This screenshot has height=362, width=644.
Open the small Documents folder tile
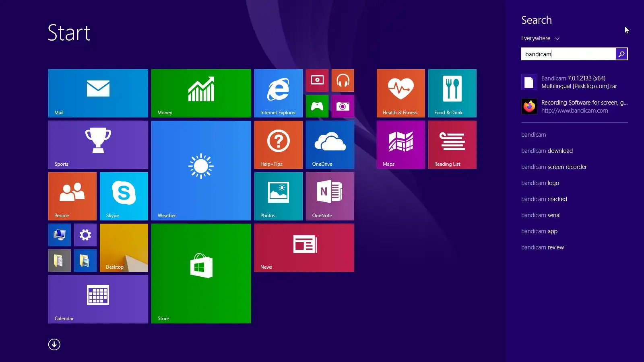(60, 261)
